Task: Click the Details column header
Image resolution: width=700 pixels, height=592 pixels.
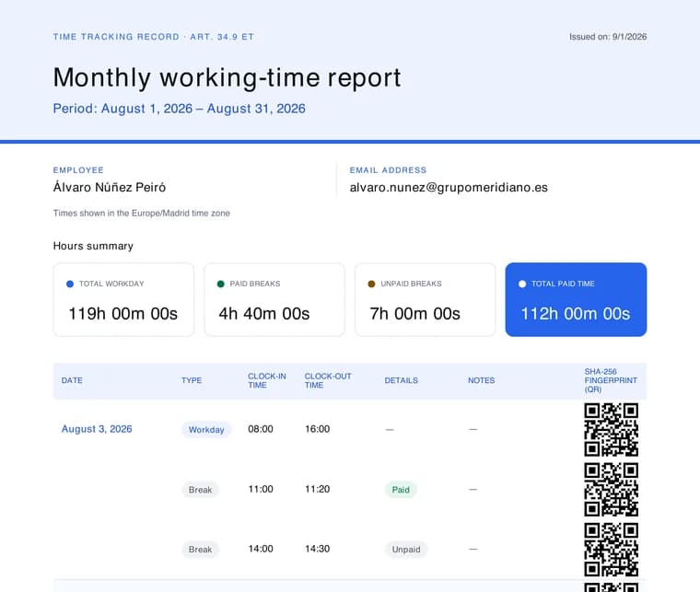Action: pos(402,380)
